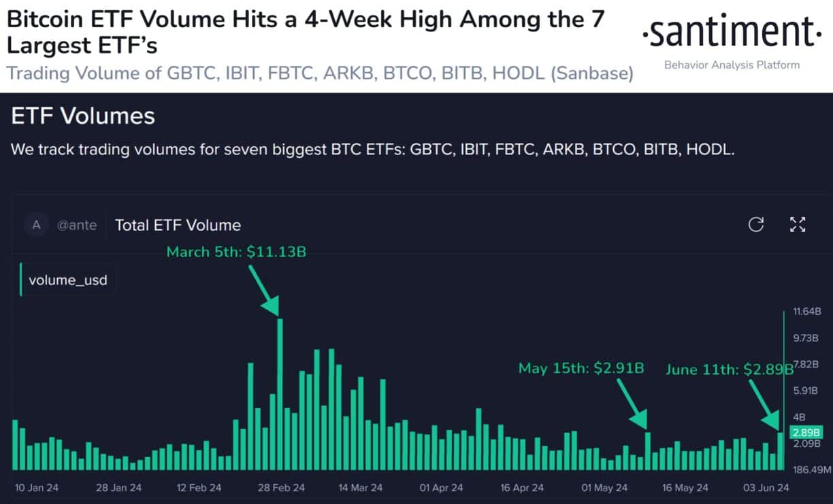Viewport: 833px width, 504px height.
Task: Click the ETF Volumes section heading
Action: [82, 116]
